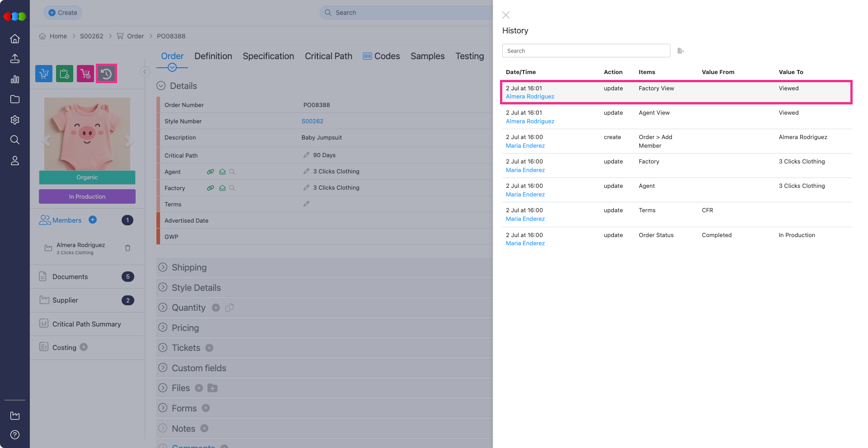The width and height of the screenshot is (868, 448).
Task: Collapse the Details section
Action: click(161, 86)
